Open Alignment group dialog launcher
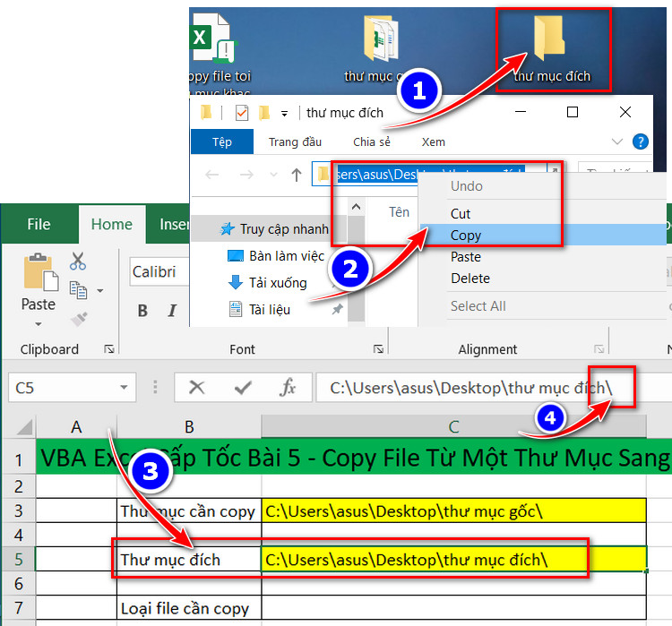 599,349
